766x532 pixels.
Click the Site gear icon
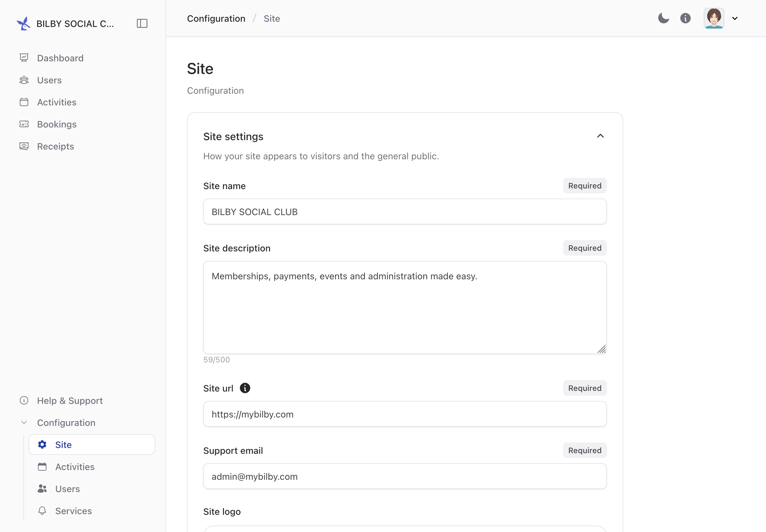point(42,444)
